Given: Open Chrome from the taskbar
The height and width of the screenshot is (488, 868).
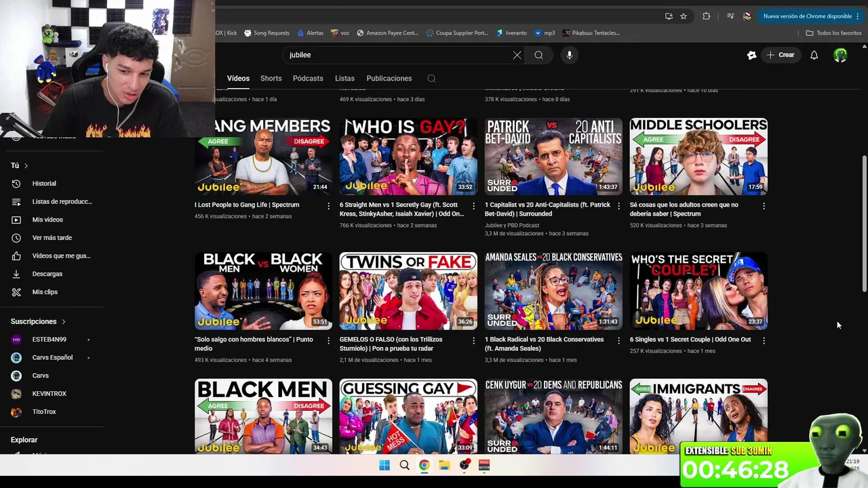Looking at the screenshot, I should (424, 465).
